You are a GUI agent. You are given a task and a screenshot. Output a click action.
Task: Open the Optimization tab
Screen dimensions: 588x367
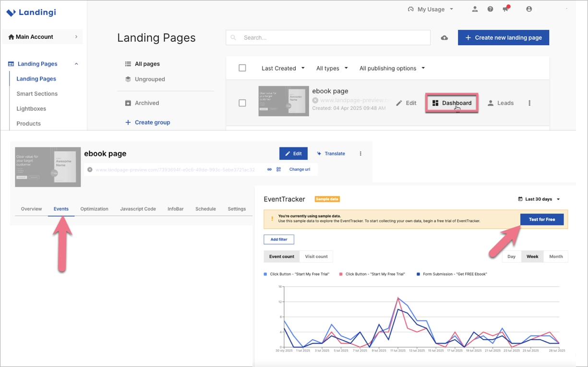tap(94, 209)
